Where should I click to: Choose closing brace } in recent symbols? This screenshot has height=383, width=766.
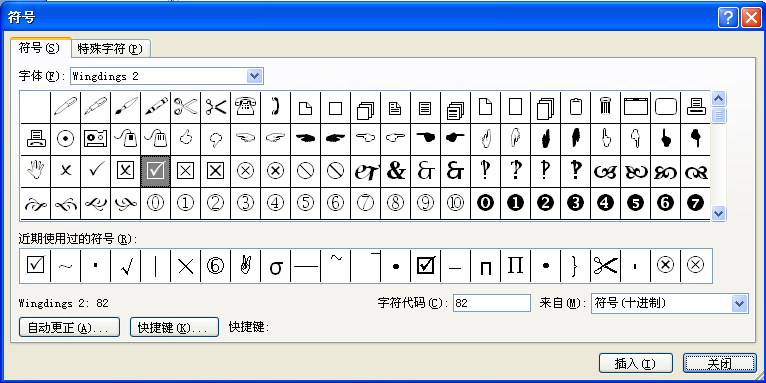coord(575,266)
